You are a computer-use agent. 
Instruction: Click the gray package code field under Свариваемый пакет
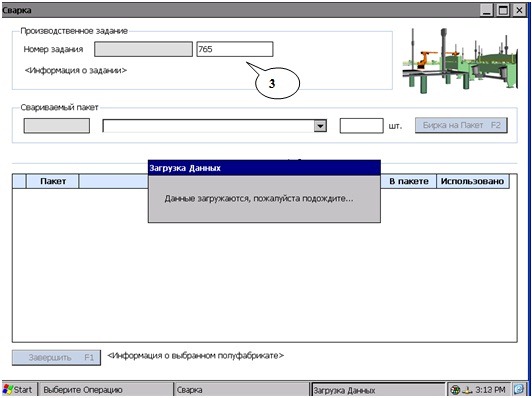[x=57, y=126]
